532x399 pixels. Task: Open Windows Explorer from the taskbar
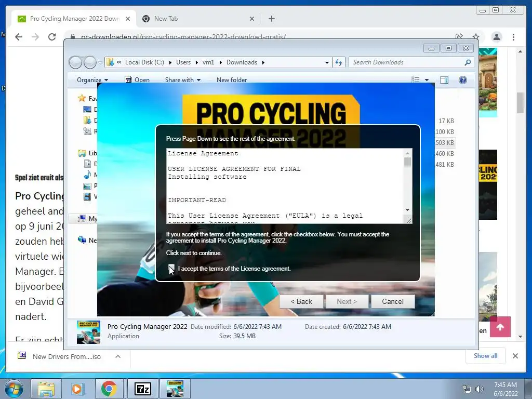[x=46, y=389]
